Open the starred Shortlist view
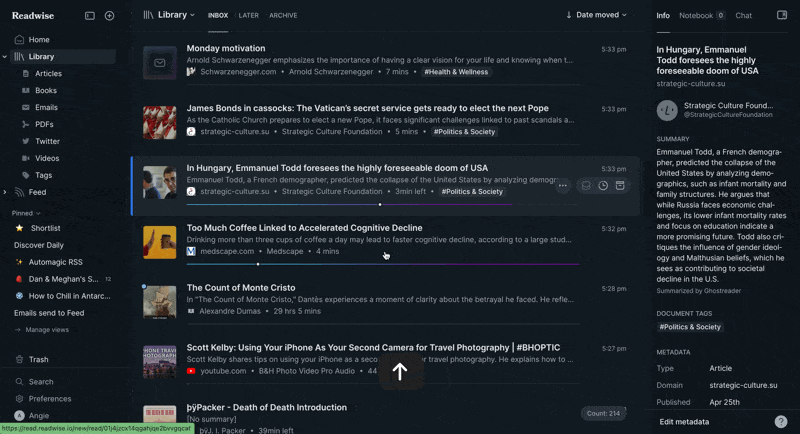Viewport: 800px width, 434px height. pos(45,228)
